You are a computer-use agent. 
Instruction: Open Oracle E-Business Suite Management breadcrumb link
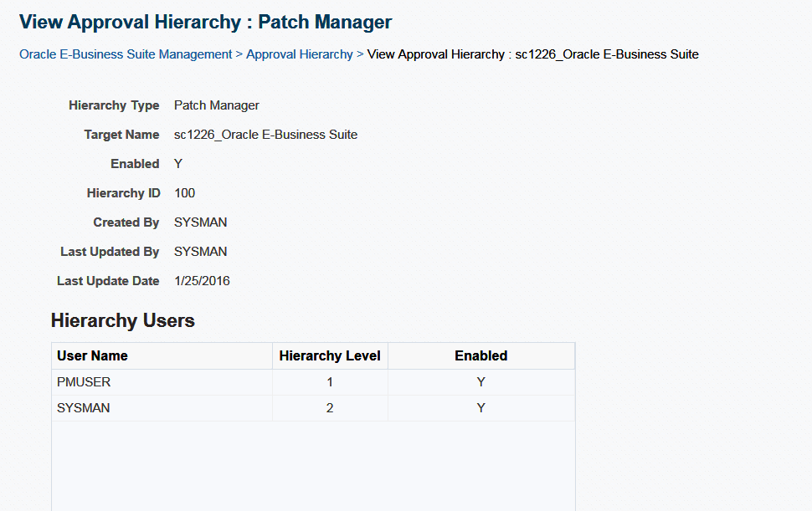pos(126,54)
